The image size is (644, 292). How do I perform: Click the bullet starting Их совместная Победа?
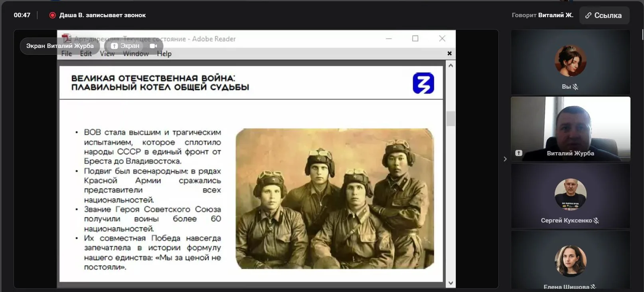pyautogui.click(x=152, y=252)
